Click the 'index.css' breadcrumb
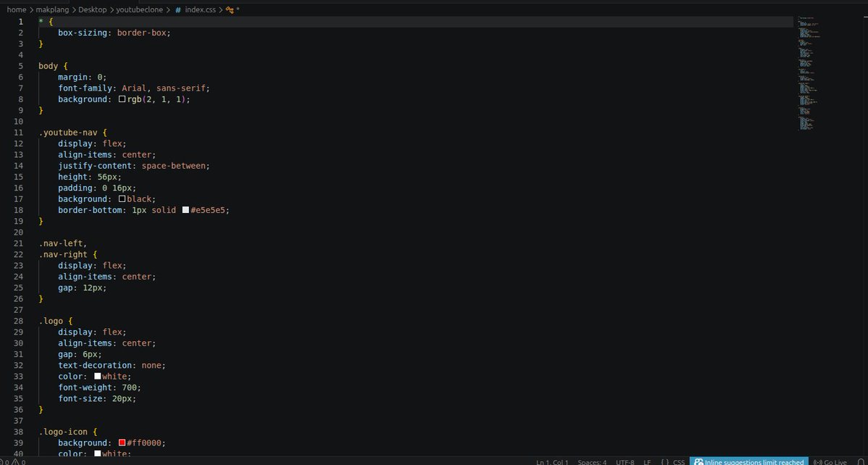 201,9
